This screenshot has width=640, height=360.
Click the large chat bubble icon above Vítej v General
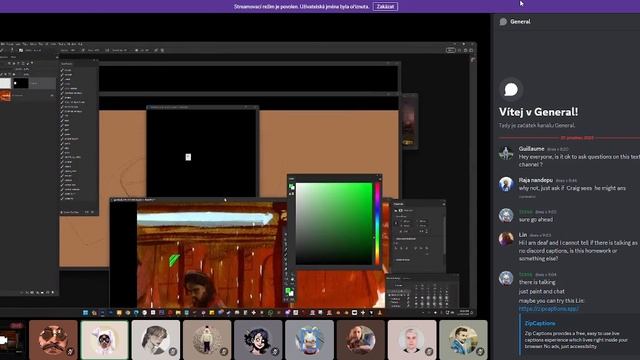tap(511, 89)
